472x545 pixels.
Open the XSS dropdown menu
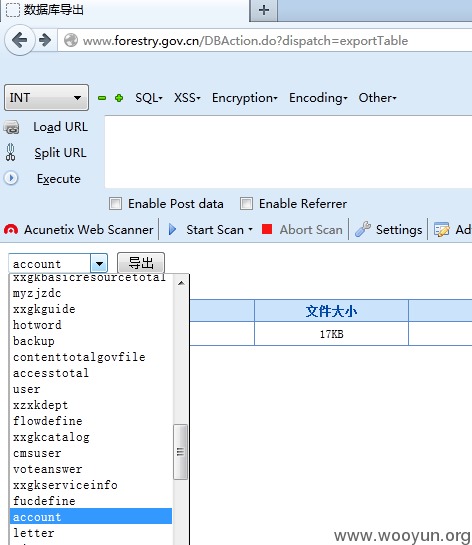pyautogui.click(x=187, y=98)
